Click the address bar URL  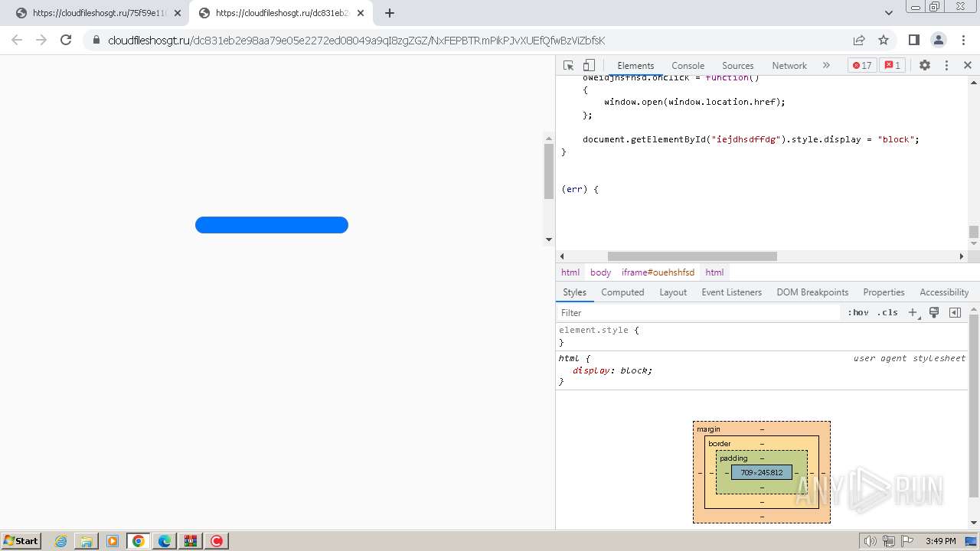[357, 41]
